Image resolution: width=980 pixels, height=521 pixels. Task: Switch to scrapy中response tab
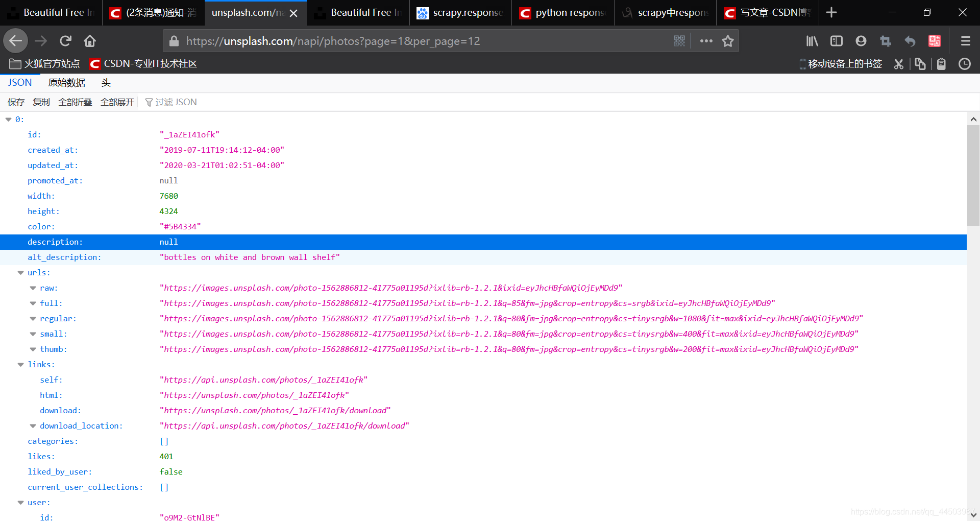tap(666, 13)
